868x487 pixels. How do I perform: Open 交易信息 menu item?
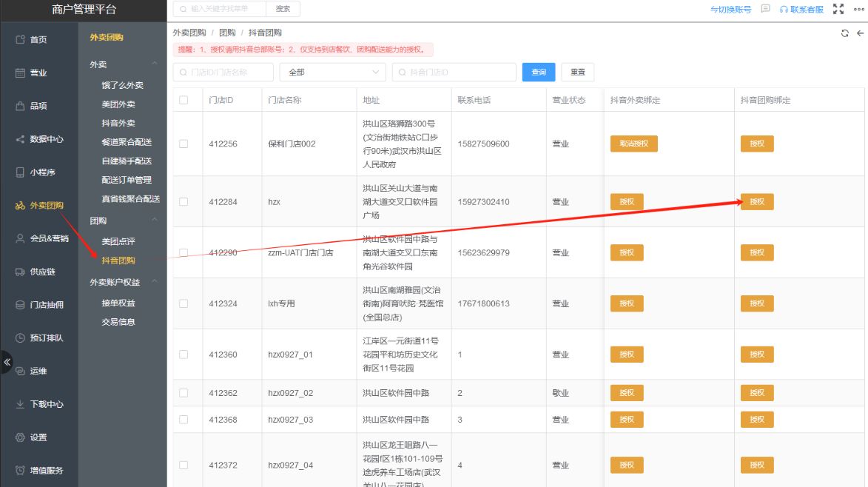tap(118, 321)
